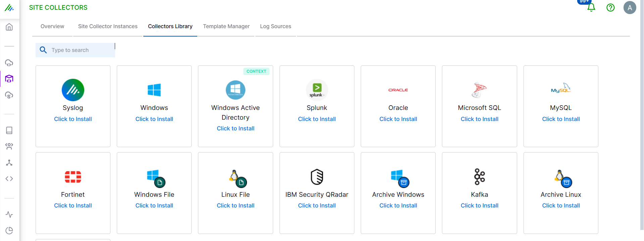Select the Oracle logo
Screen dimensions: 644x241
point(398,90)
